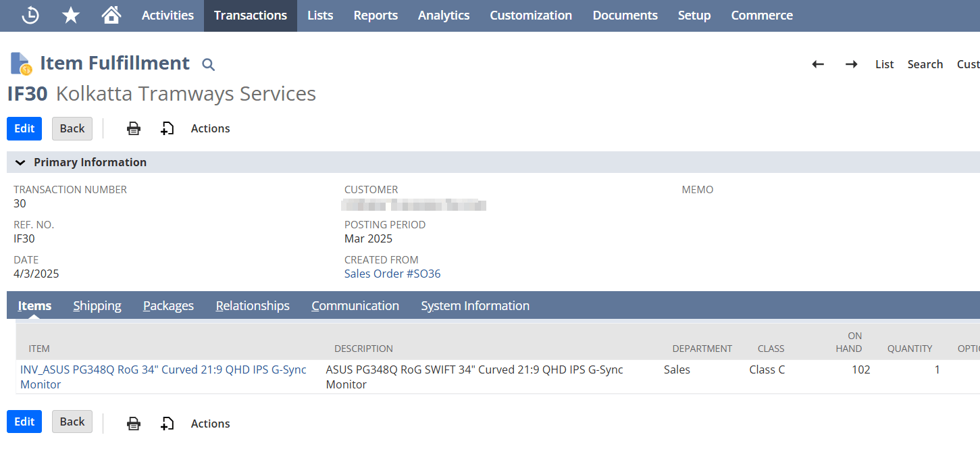Click the Edit button

(24, 128)
